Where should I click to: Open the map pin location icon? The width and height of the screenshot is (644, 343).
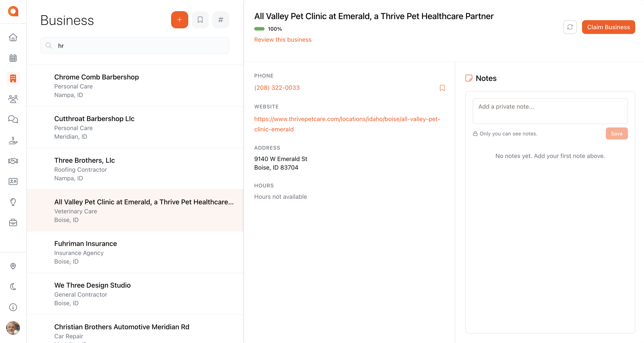click(13, 266)
